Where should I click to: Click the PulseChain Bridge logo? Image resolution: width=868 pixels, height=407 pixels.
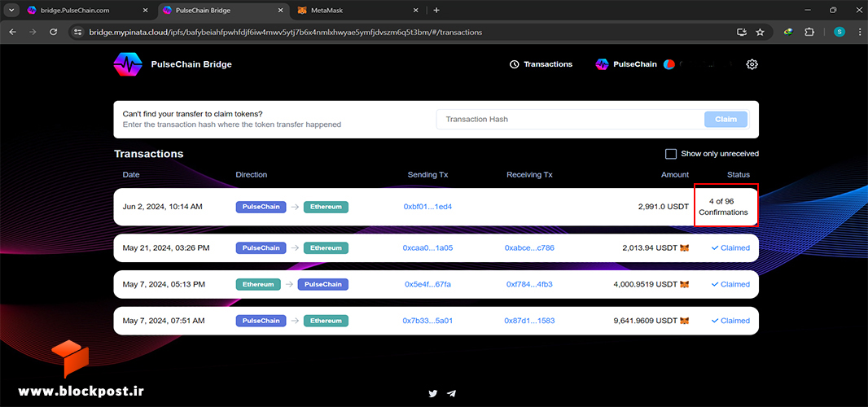[128, 64]
